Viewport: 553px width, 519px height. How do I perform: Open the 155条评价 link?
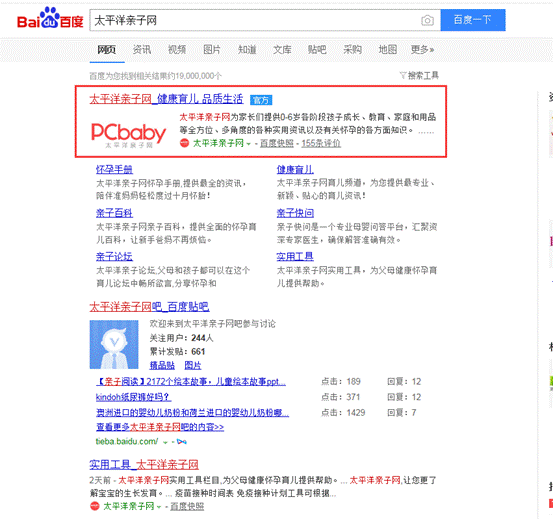click(x=321, y=143)
